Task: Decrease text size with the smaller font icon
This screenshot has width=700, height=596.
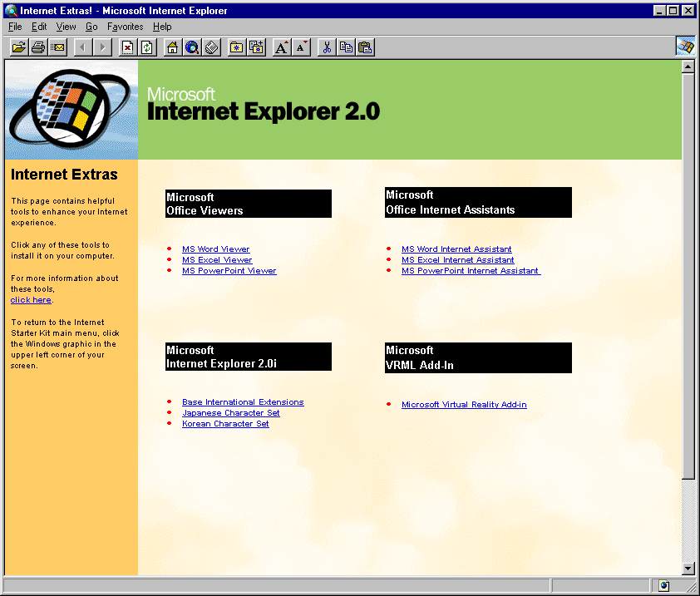Action: click(x=301, y=47)
